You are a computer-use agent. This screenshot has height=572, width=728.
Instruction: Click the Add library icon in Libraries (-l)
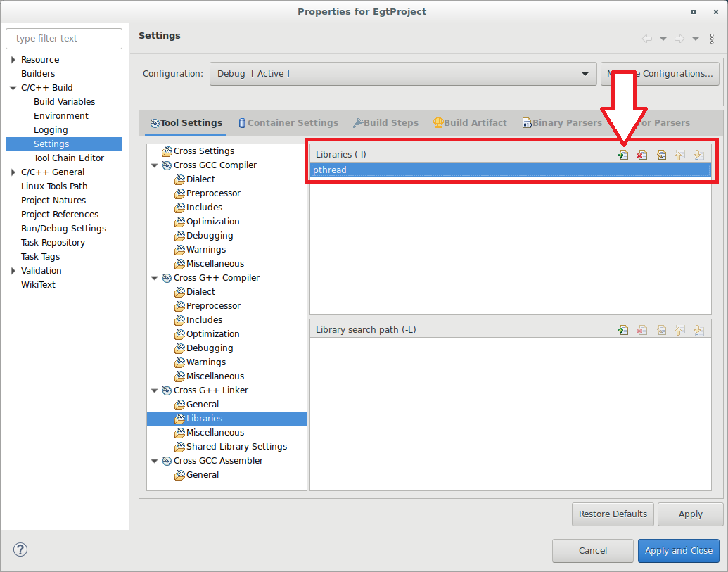click(622, 155)
